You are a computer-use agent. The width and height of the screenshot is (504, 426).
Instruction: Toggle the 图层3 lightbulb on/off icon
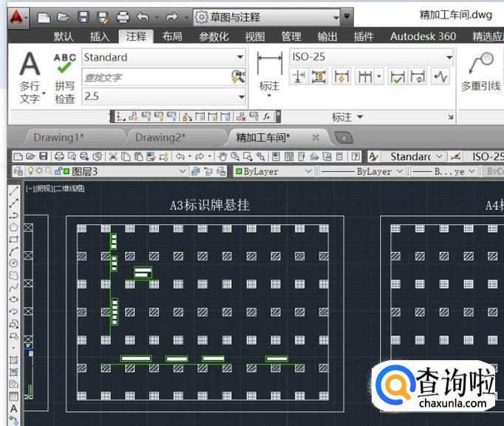click(x=30, y=171)
